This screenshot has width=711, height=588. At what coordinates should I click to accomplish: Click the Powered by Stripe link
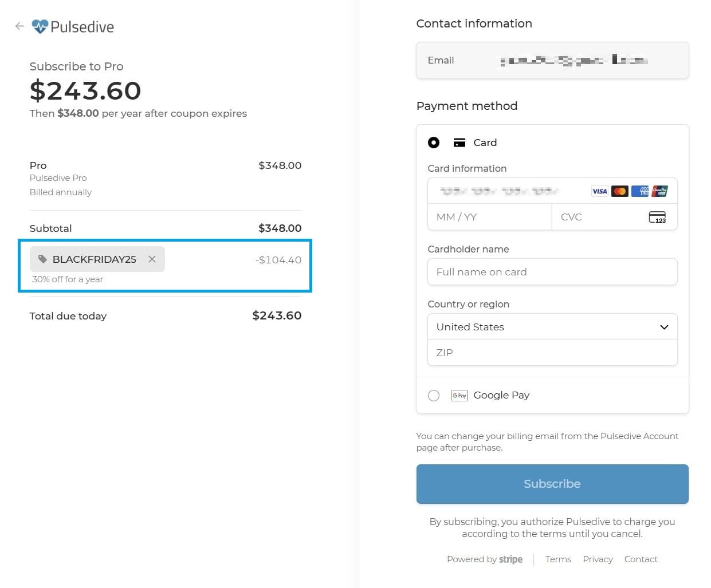485,559
